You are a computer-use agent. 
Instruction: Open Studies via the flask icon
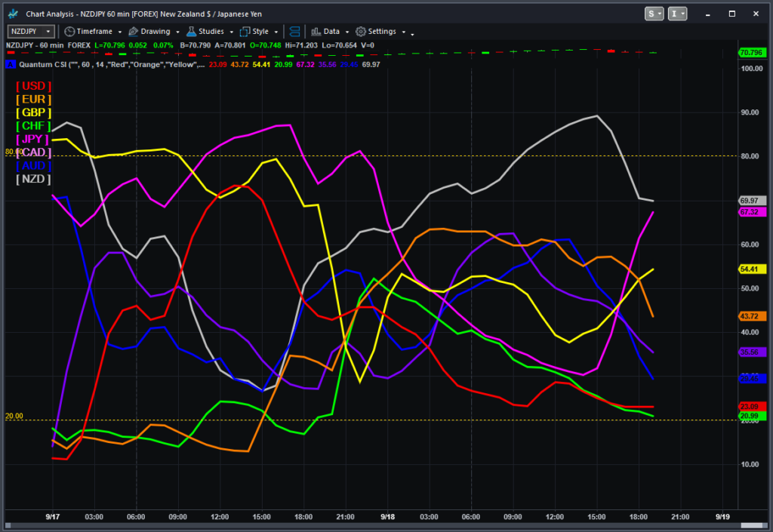192,32
